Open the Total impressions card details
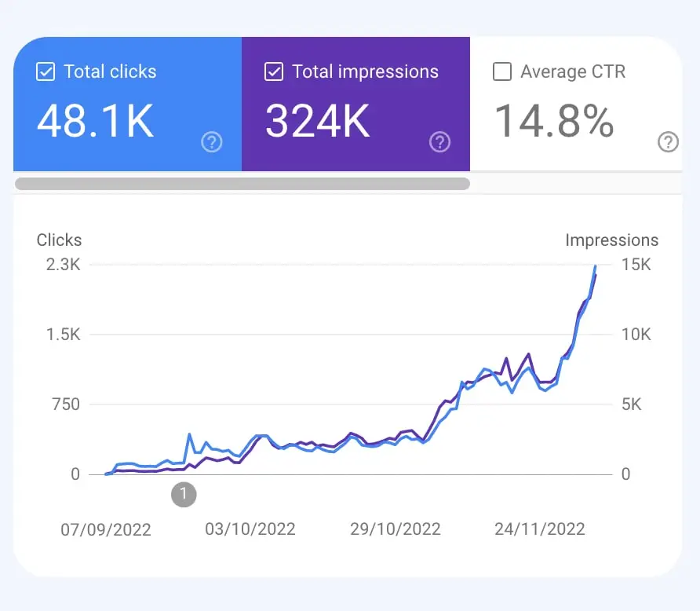Viewport: 700px width, 611px height. pos(355,104)
